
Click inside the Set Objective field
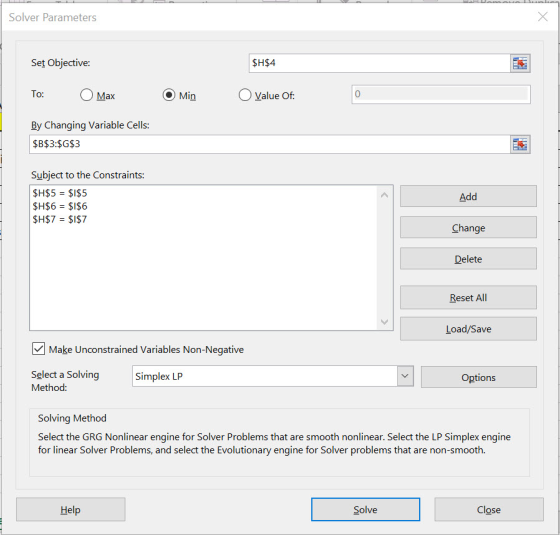coord(379,63)
